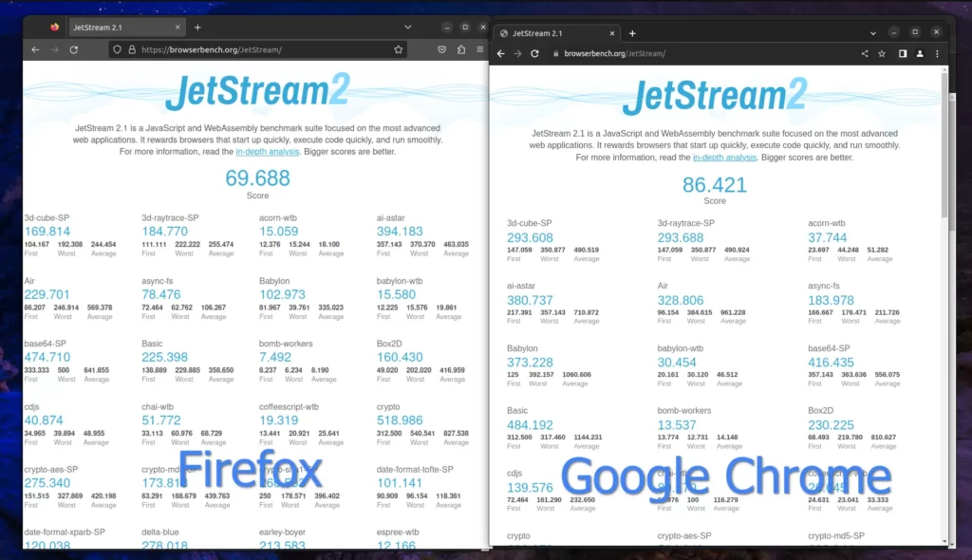Image resolution: width=972 pixels, height=560 pixels.
Task: Click async-fs result 183.978 in Chrome
Action: click(x=831, y=300)
